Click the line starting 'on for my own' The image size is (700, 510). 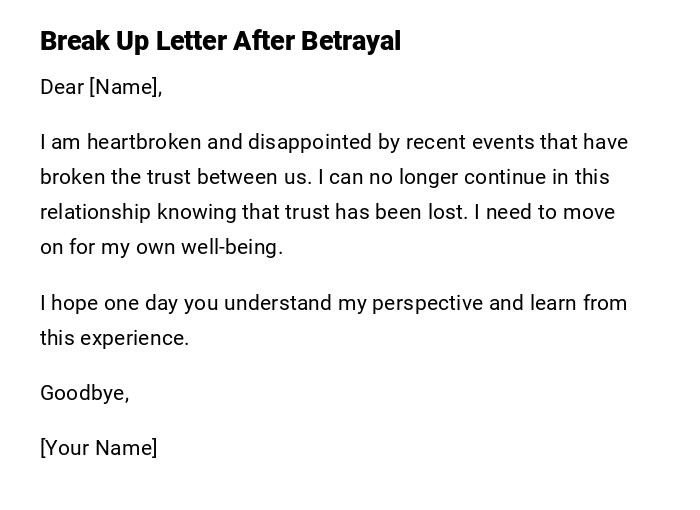coord(161,247)
